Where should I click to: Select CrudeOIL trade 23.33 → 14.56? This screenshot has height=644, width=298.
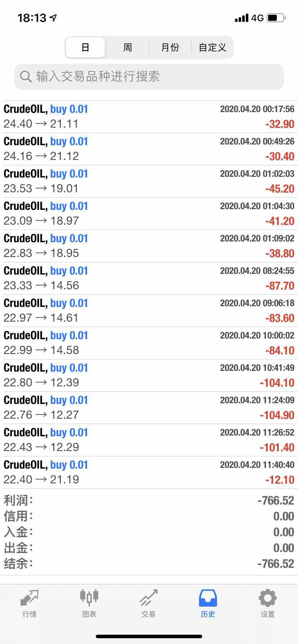(x=149, y=278)
